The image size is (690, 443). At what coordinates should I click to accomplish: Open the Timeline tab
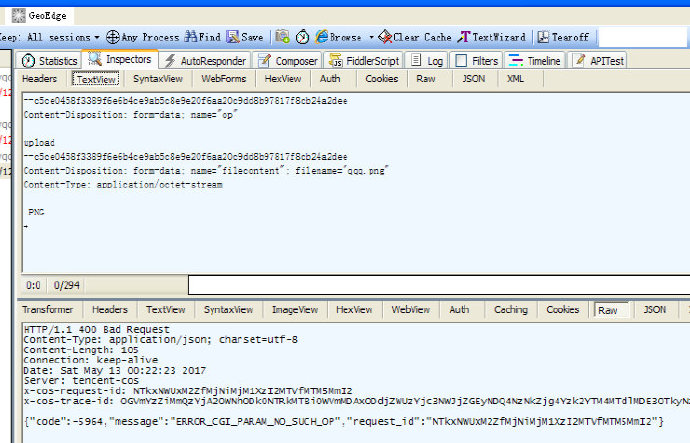point(535,61)
